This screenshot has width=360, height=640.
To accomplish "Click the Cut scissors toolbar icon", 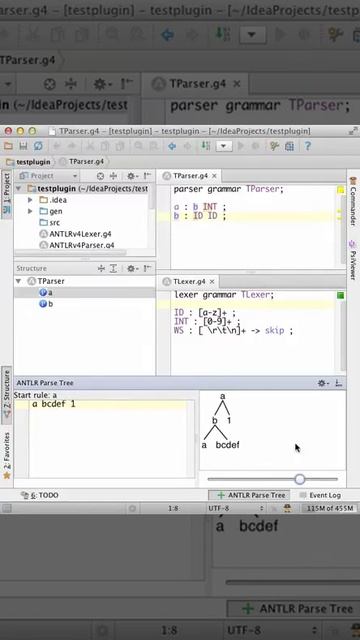I will click(x=90, y=146).
